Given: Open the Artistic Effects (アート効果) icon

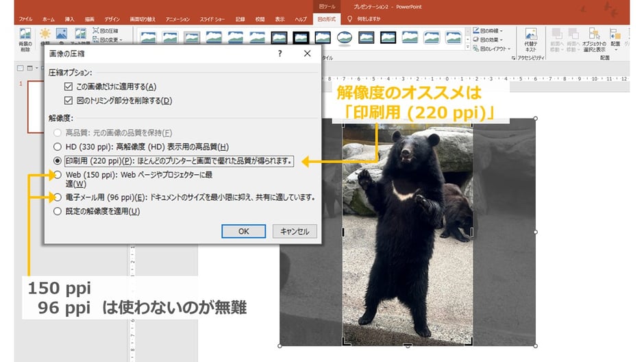Looking at the screenshot, I should pyautogui.click(x=80, y=34).
